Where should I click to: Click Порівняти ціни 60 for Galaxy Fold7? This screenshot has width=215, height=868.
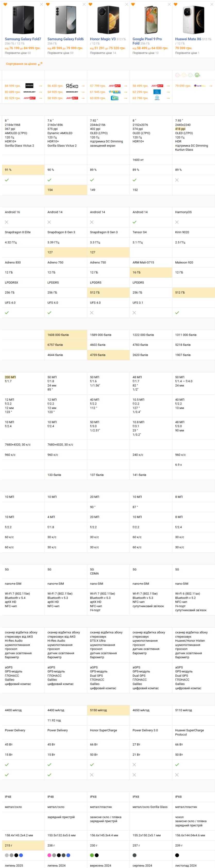tap(18, 53)
